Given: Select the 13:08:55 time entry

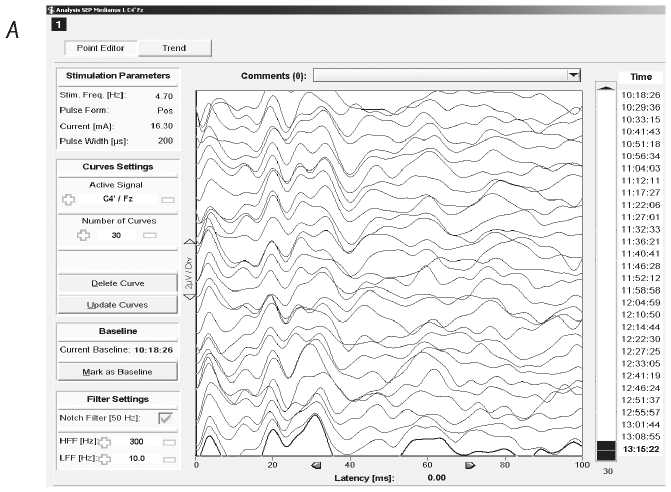Looking at the screenshot, I should (x=641, y=437).
